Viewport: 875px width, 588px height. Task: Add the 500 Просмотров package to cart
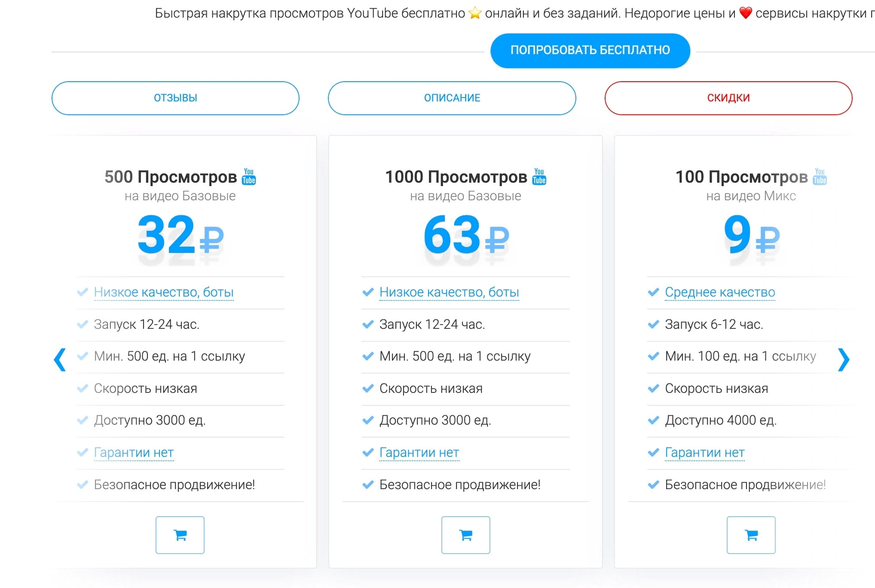[180, 535]
